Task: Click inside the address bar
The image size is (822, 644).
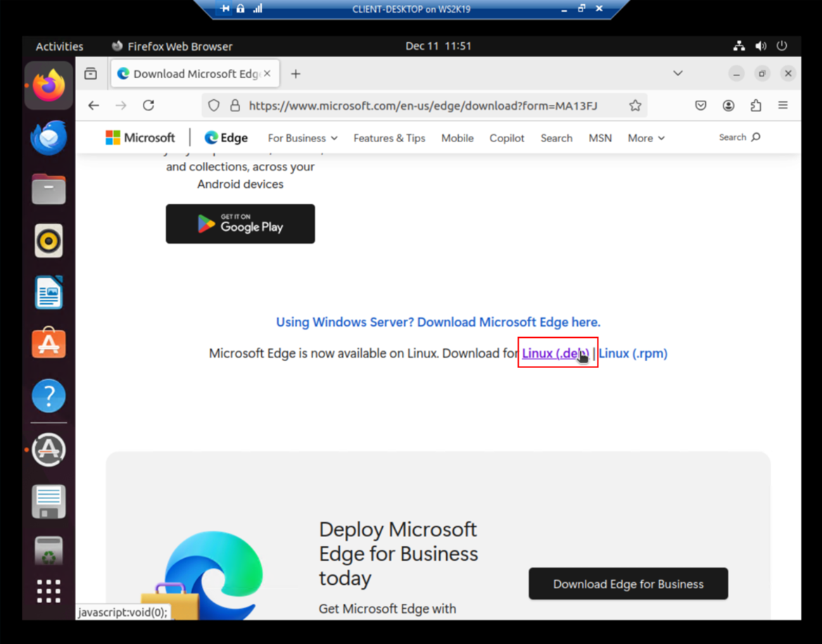Action: [x=422, y=105]
